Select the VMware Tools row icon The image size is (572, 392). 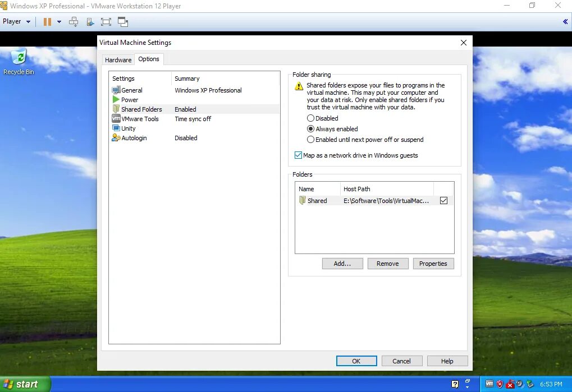(116, 118)
